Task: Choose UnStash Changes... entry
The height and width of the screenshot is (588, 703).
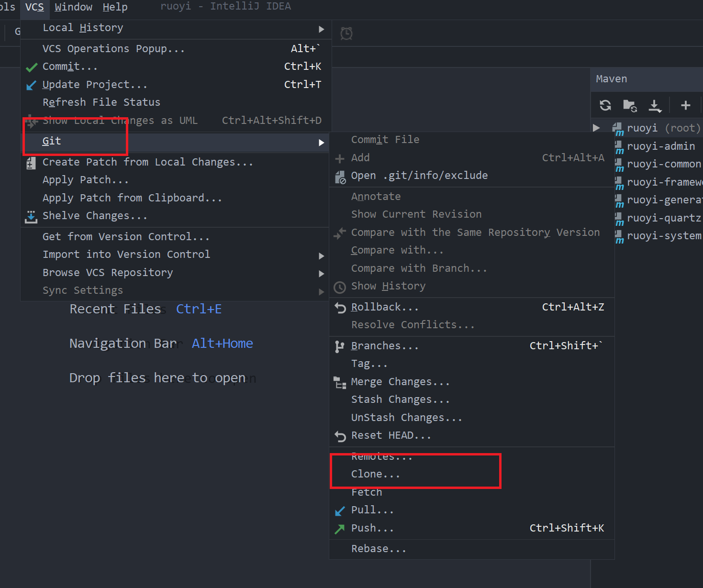Action: tap(472, 418)
